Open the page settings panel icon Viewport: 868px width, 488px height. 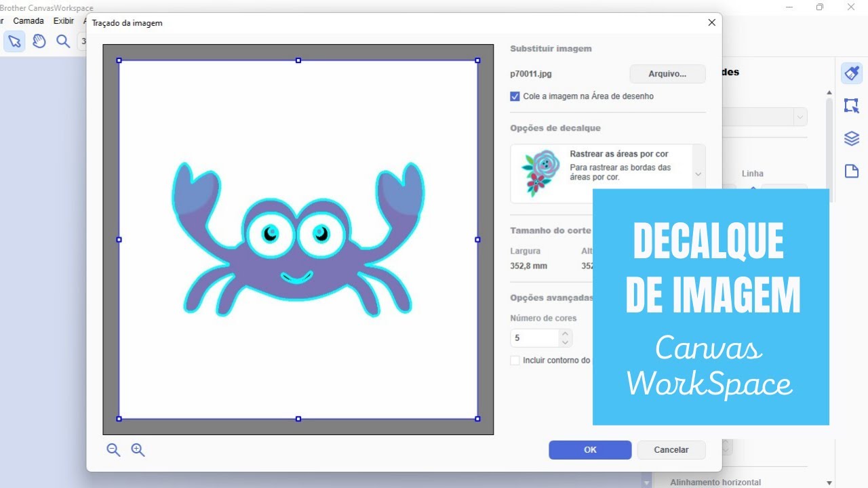point(852,171)
